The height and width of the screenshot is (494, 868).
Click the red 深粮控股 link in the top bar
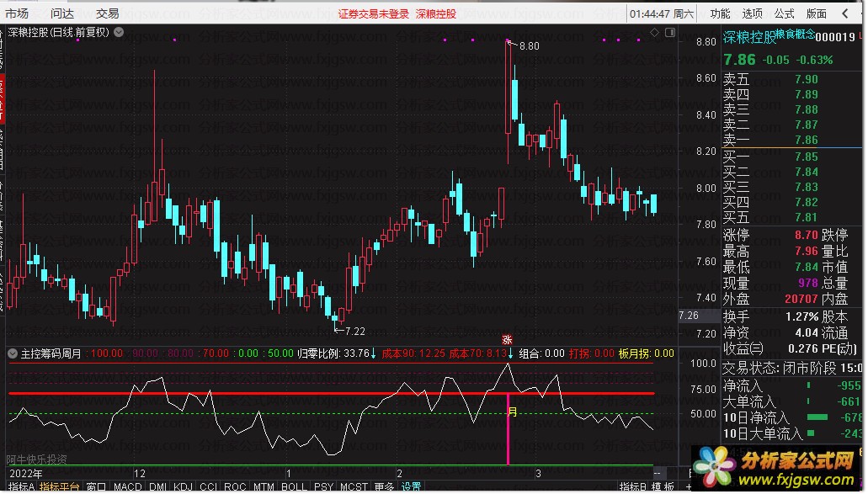click(x=436, y=14)
